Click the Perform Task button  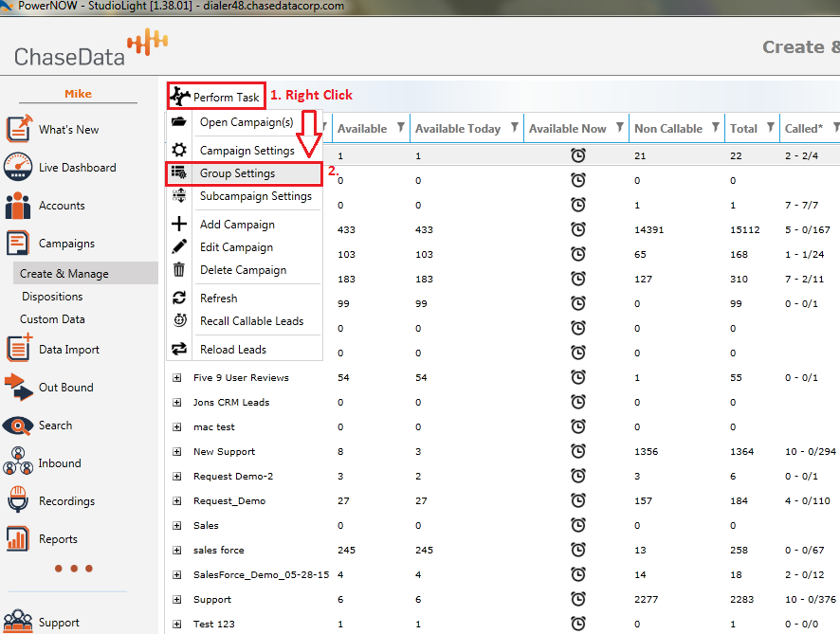(216, 97)
